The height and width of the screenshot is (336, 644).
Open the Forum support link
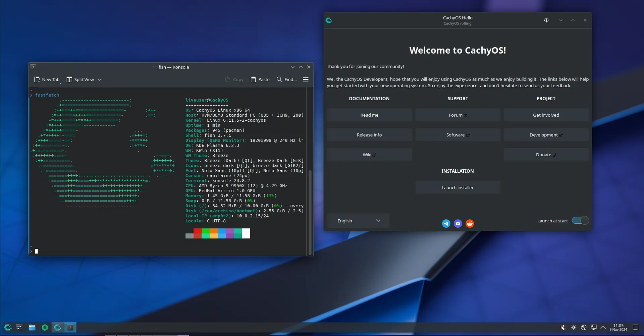[x=458, y=115]
